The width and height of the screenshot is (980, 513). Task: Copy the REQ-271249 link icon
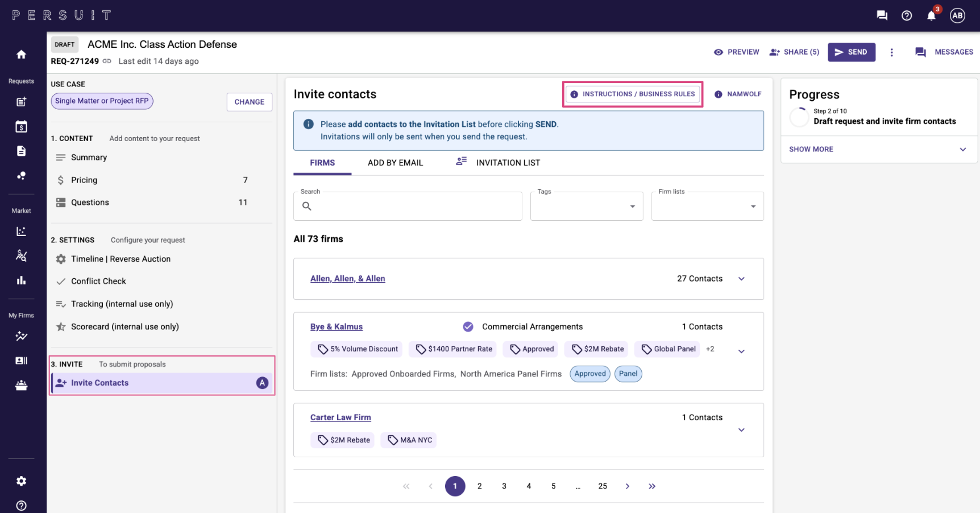click(x=107, y=61)
